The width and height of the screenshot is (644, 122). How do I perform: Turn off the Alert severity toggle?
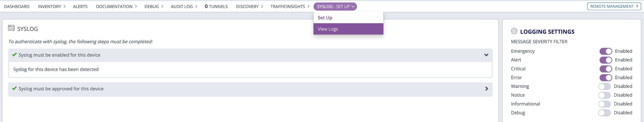coord(605,60)
